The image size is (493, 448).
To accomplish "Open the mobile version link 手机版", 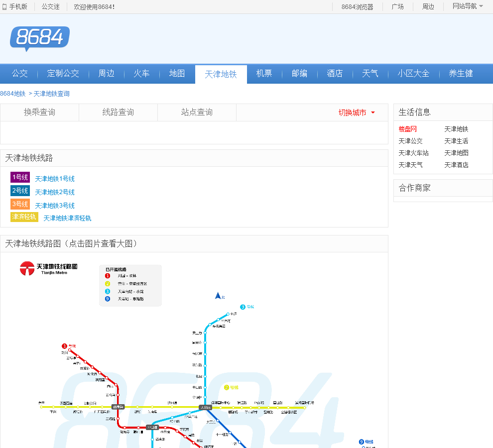I will [x=15, y=6].
